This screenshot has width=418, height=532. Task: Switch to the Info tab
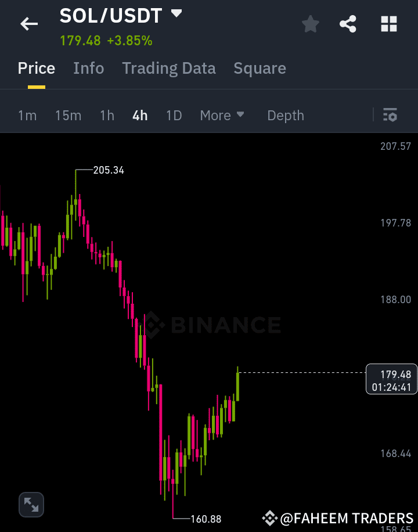[x=88, y=68]
